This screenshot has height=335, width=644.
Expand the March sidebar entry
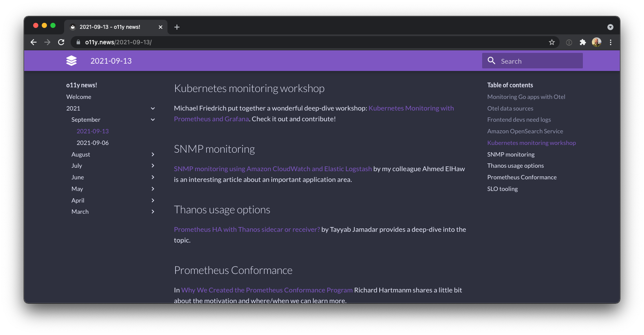coord(153,211)
